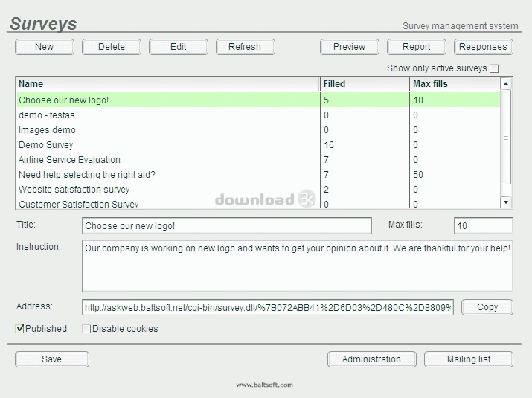Select 'Website satisfaction survey' row
532x398 pixels.
(258, 190)
